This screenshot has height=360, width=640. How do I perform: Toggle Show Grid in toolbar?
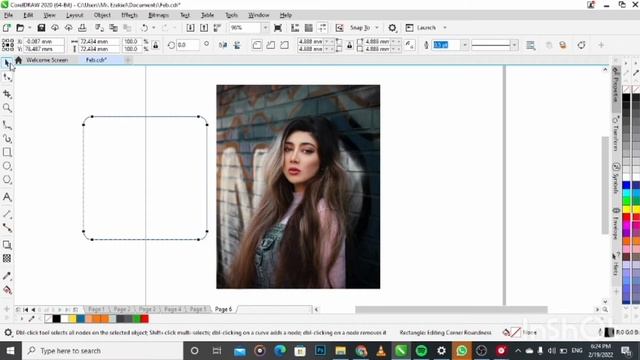pyautogui.click(x=309, y=28)
